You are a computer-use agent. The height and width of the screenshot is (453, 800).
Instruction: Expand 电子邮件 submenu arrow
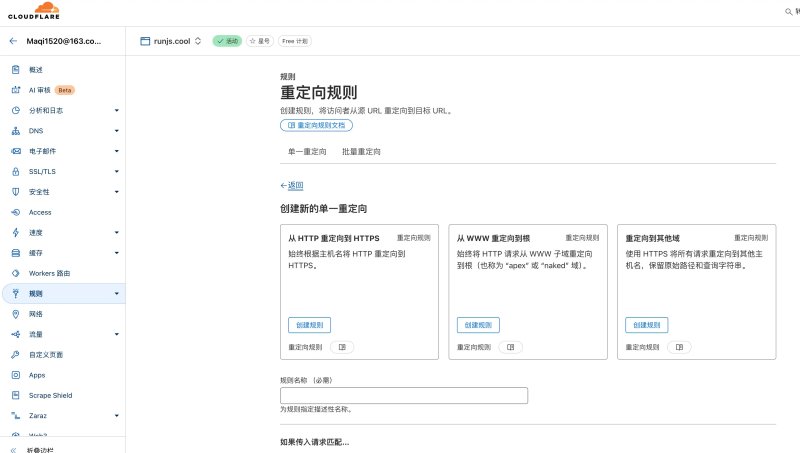(x=117, y=151)
